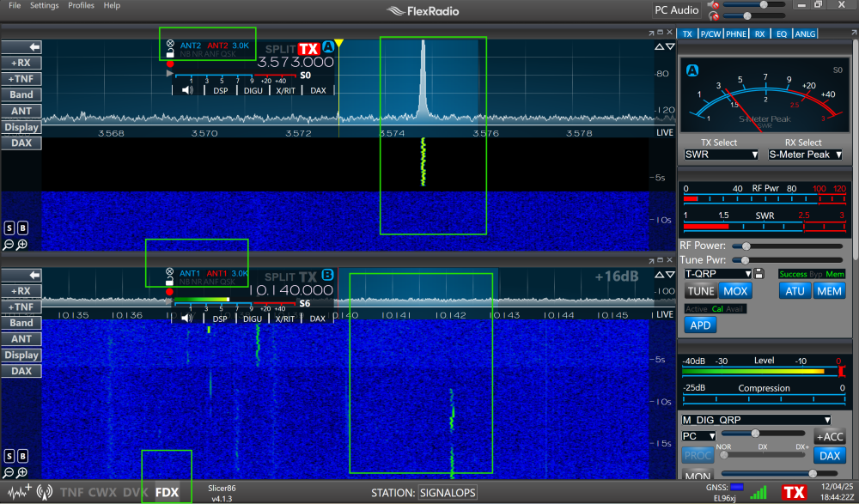859x504 pixels.
Task: Click the slice A letter badge
Action: click(x=328, y=47)
